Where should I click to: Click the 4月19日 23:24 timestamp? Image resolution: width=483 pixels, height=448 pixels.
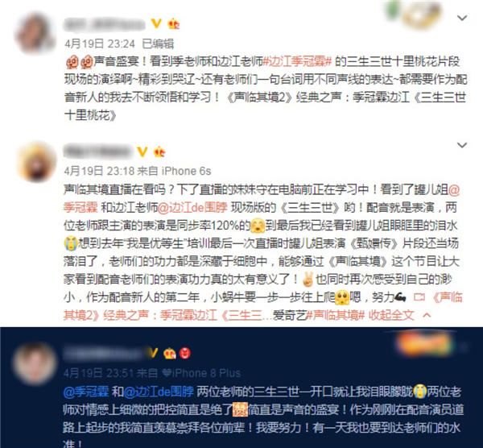point(100,44)
